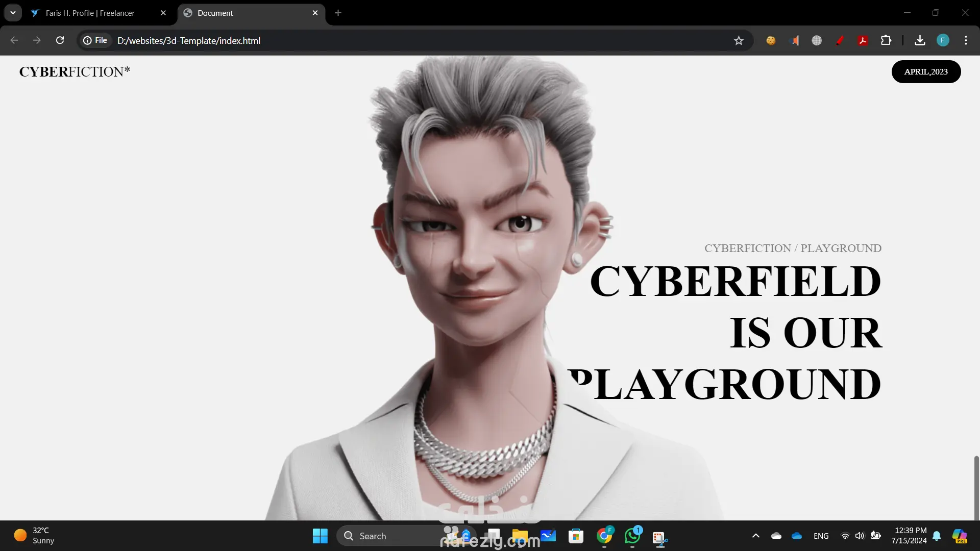Viewport: 980px width, 551px height.
Task: Click the address bar URL
Action: 189,41
